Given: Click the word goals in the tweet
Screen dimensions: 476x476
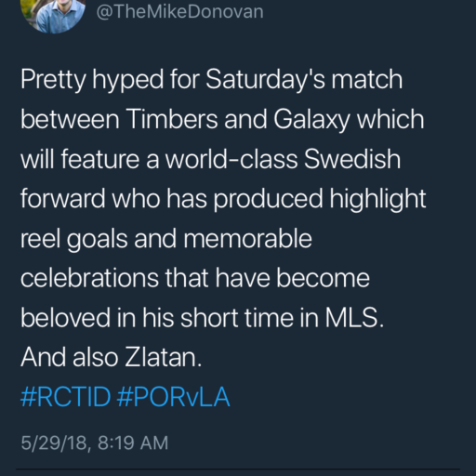Looking at the screenshot, I should (x=97, y=240).
